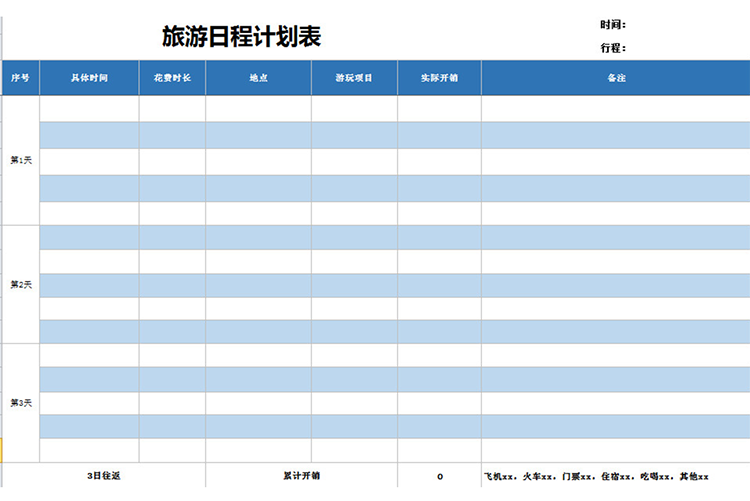Click the title 旅游日程计划表

pos(242,37)
